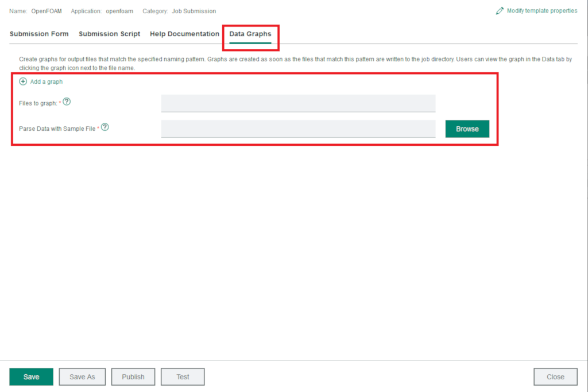Image resolution: width=588 pixels, height=392 pixels.
Task: Switch to the Submission Form tab
Action: point(39,34)
